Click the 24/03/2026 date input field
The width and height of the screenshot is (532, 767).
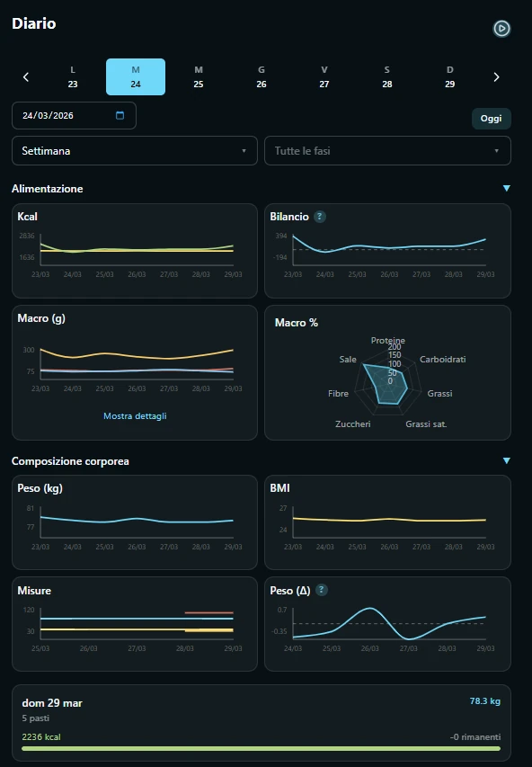(74, 115)
